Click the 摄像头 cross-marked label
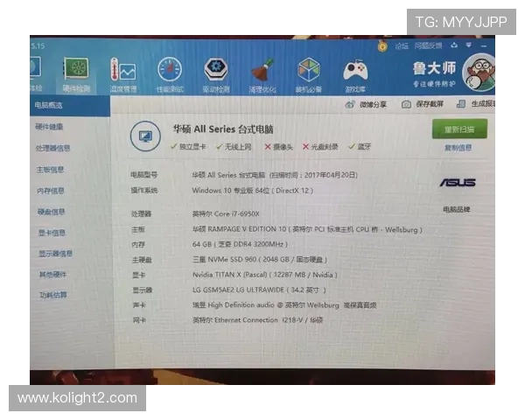 point(278,147)
